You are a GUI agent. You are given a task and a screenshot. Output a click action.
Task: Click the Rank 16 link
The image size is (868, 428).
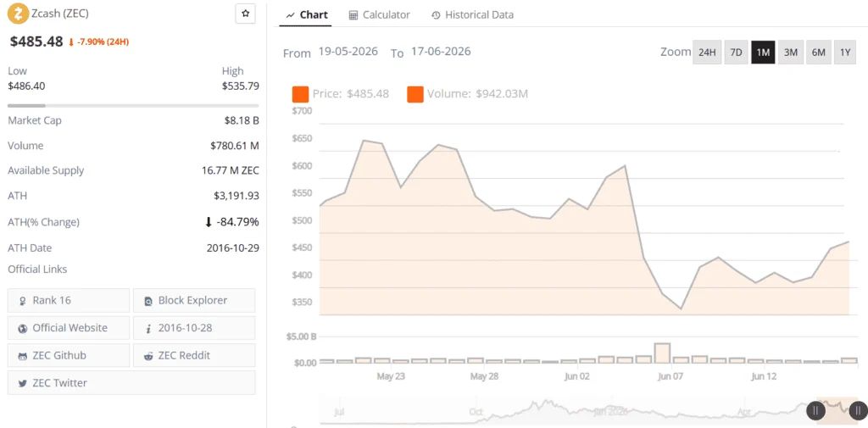(69, 300)
